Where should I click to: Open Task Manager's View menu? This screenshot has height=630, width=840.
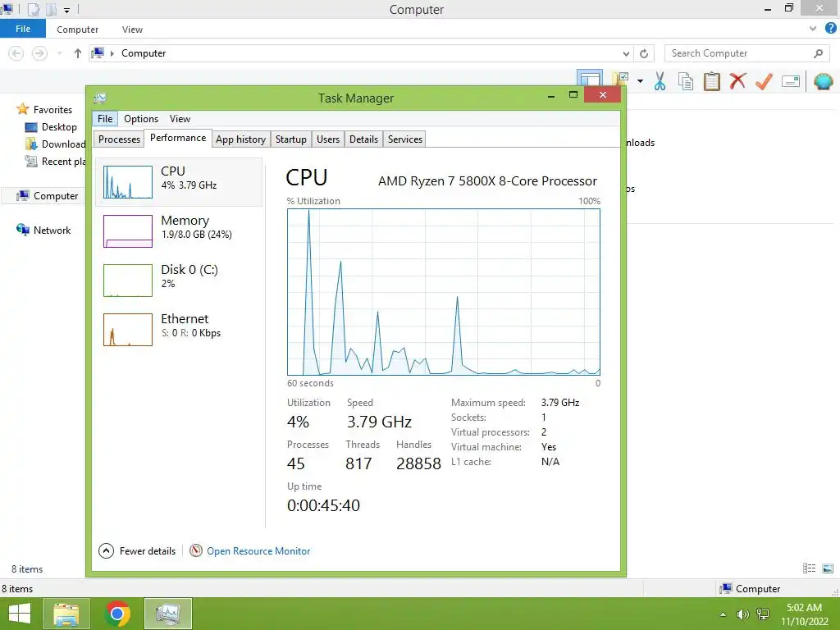tap(180, 119)
